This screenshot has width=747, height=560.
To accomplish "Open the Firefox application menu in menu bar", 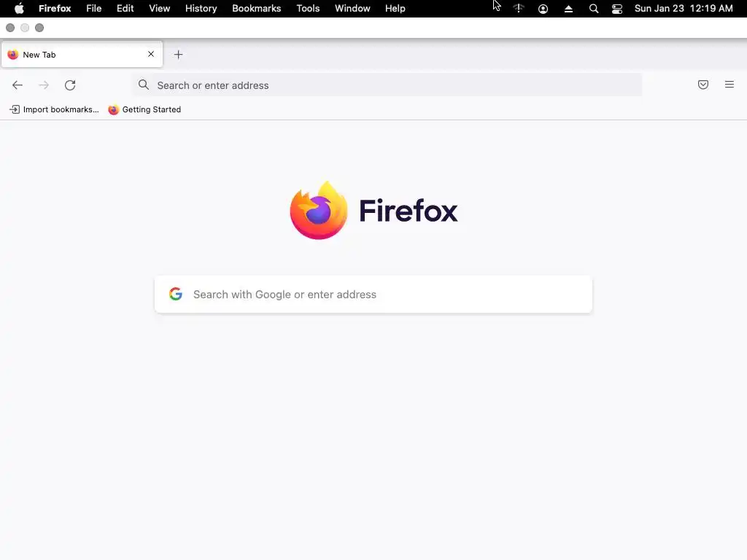I will [x=55, y=8].
